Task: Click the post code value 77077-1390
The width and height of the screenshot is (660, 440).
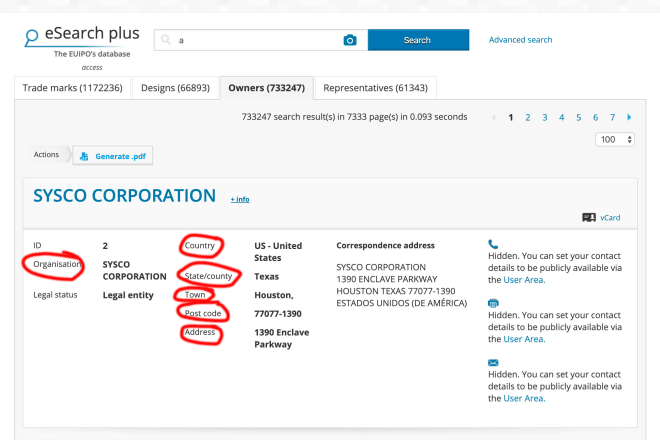Action: click(x=278, y=314)
